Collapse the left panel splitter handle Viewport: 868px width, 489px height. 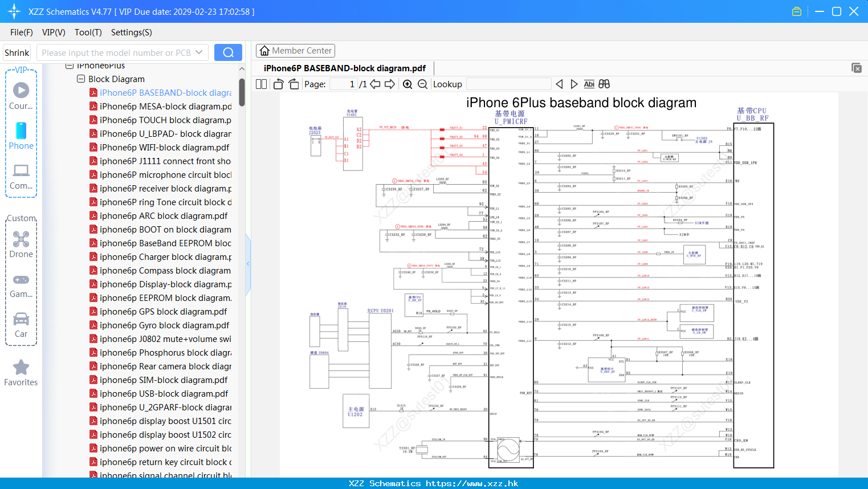click(248, 264)
